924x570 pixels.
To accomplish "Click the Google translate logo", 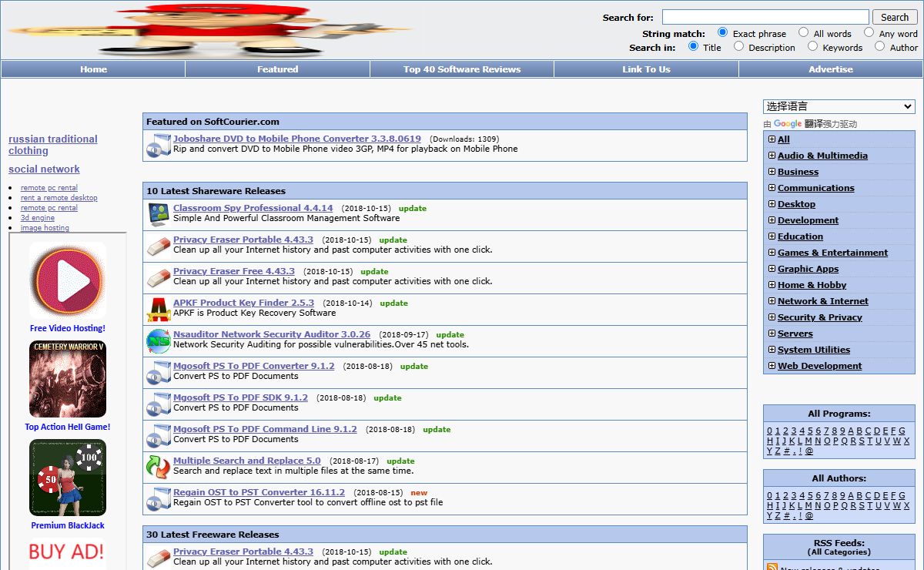I will pyautogui.click(x=788, y=124).
